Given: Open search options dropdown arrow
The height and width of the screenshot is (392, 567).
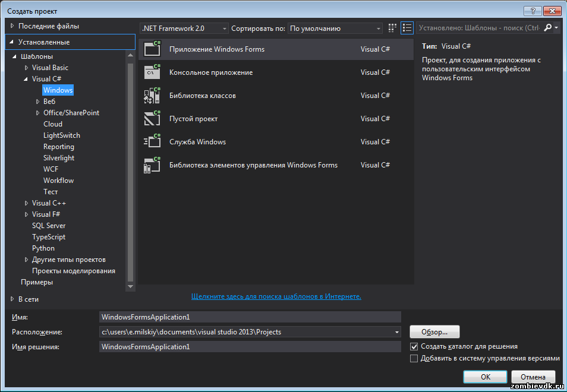Looking at the screenshot, I should click(x=556, y=27).
